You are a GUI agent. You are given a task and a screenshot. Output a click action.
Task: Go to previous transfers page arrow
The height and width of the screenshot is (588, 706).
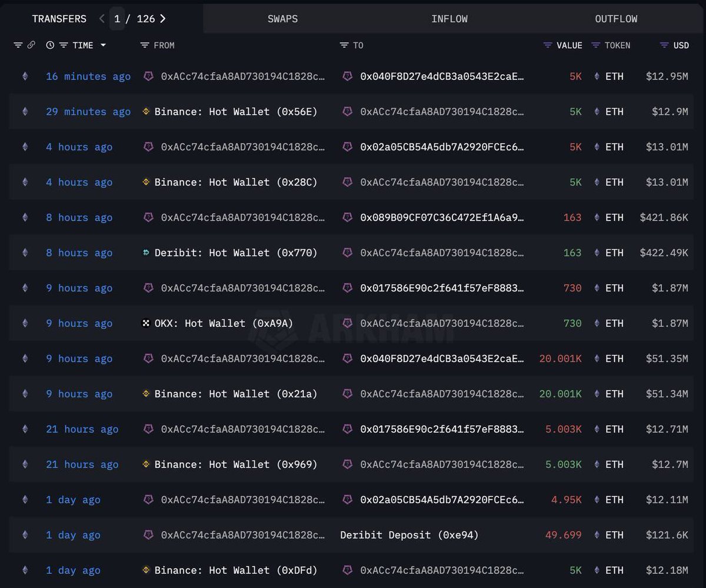(x=102, y=19)
